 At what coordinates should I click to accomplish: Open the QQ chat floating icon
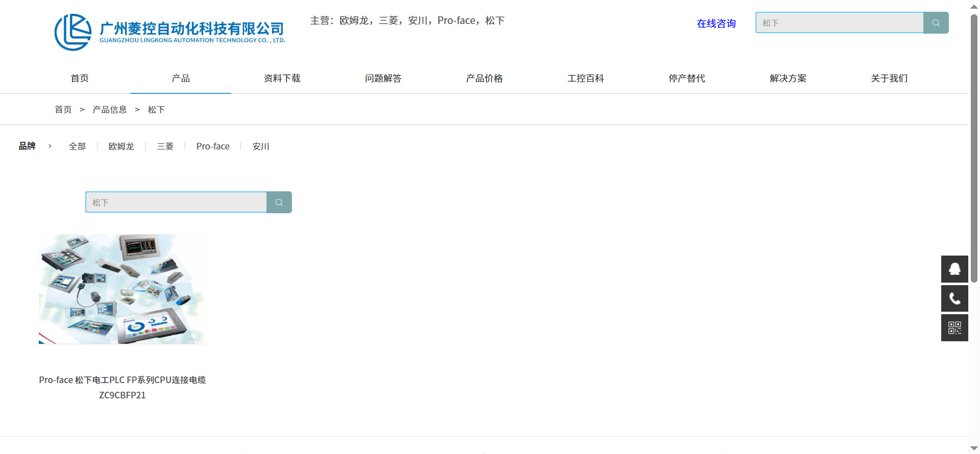(x=954, y=269)
